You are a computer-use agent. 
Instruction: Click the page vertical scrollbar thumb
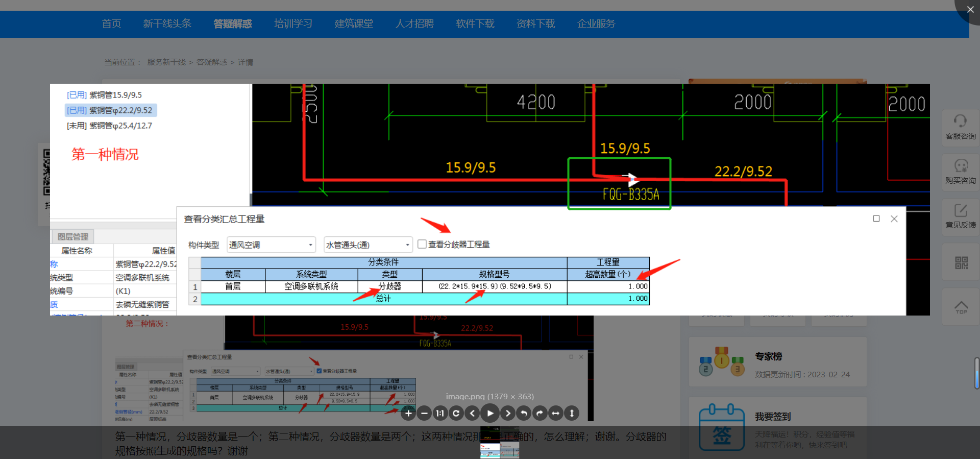point(977,373)
